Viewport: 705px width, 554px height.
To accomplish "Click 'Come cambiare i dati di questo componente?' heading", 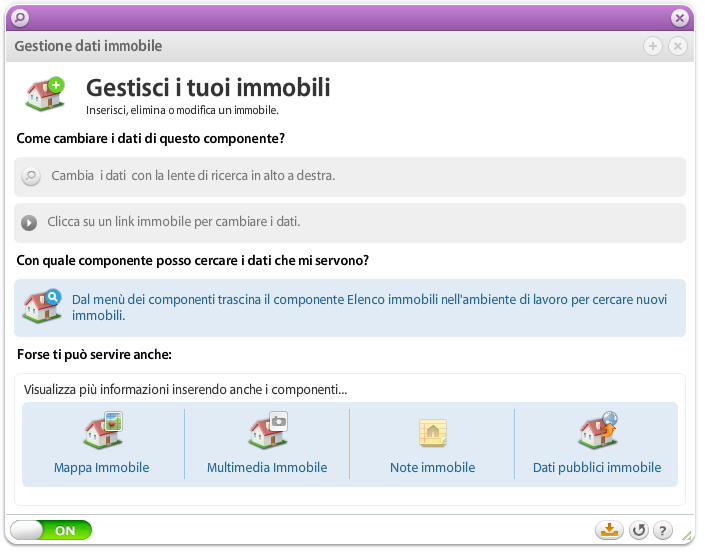I will 151,138.
